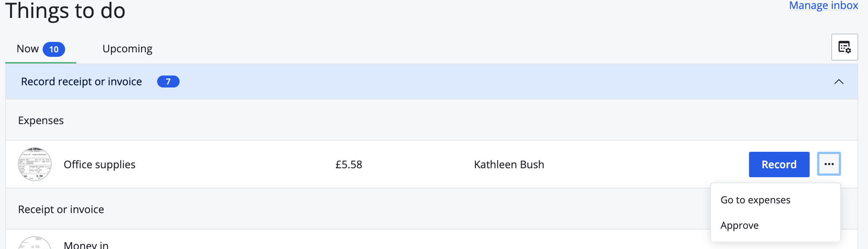Viewport: 868px width, 249px height.
Task: Click the Manage inbox link
Action: pyautogui.click(x=823, y=6)
